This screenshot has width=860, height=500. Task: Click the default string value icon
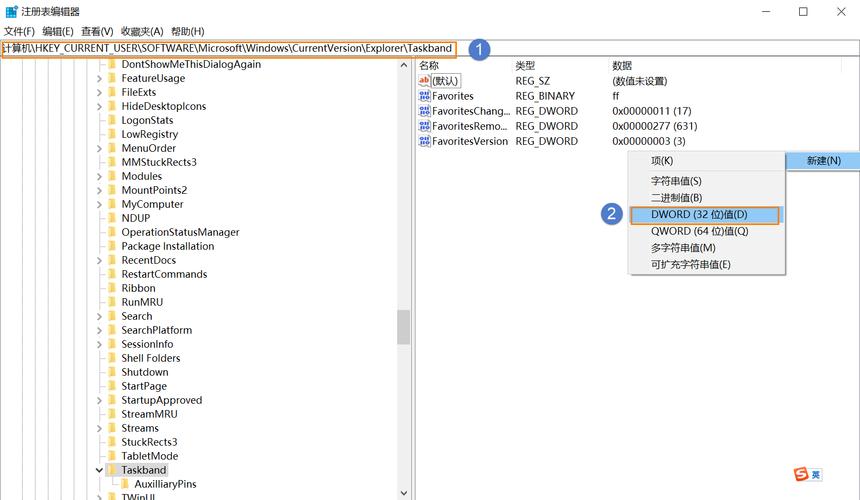[x=424, y=81]
